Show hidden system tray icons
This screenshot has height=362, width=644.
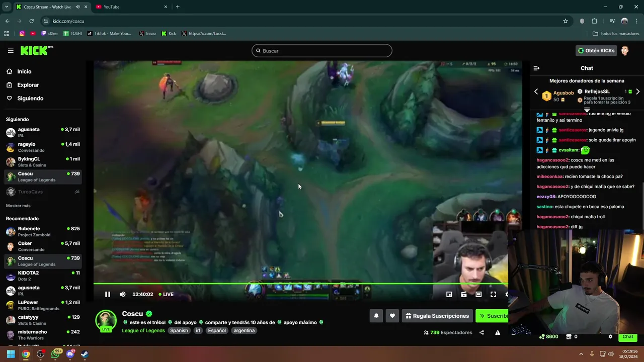tap(581, 354)
